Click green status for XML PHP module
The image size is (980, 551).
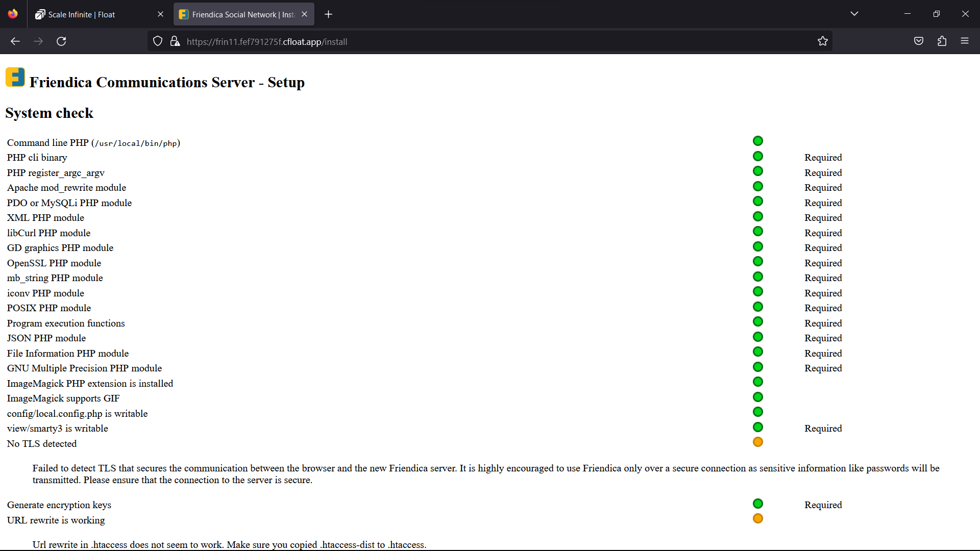point(758,216)
